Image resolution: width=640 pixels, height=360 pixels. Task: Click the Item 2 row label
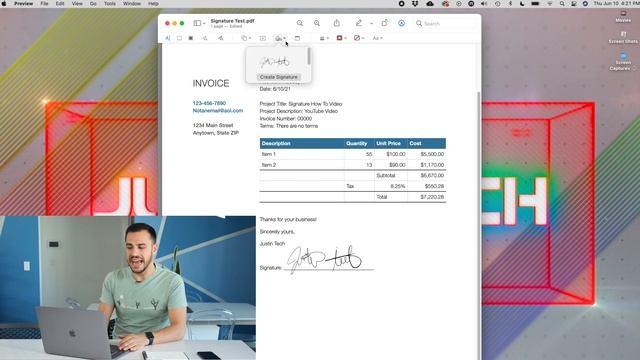tap(269, 165)
